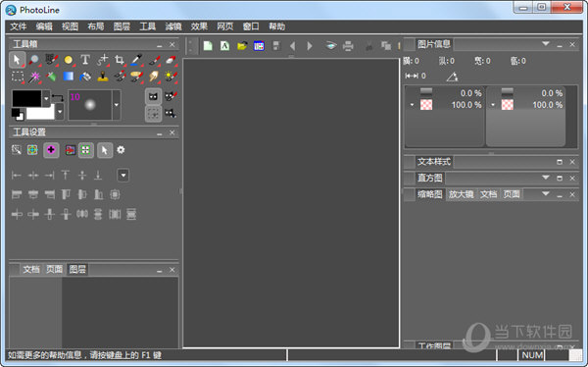Click the black foreground color swatch

(x=26, y=98)
